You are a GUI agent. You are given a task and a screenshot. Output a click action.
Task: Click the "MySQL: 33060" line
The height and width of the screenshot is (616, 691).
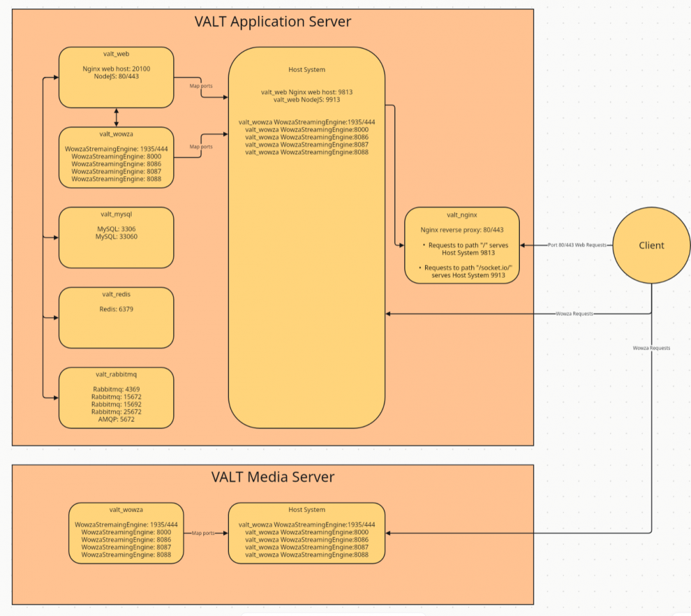pyautogui.click(x=116, y=237)
